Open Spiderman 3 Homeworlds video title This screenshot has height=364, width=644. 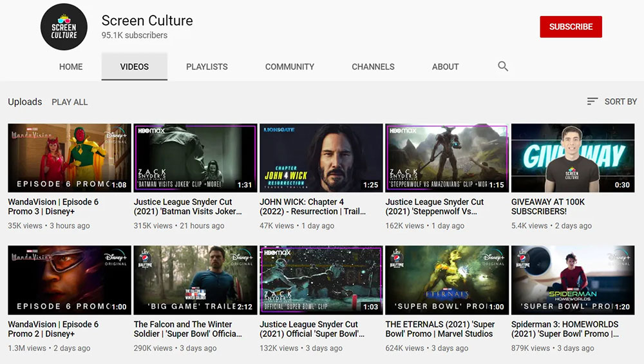[565, 329]
